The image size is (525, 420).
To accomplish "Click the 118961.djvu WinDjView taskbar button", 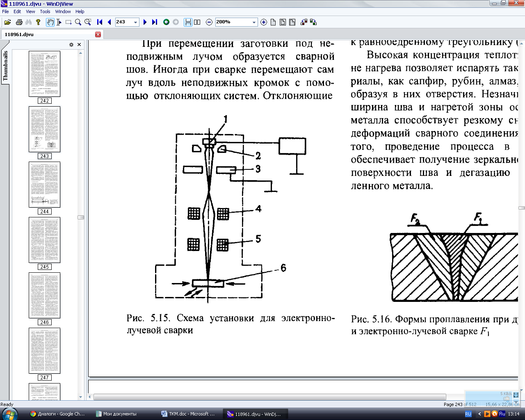I will [x=254, y=414].
